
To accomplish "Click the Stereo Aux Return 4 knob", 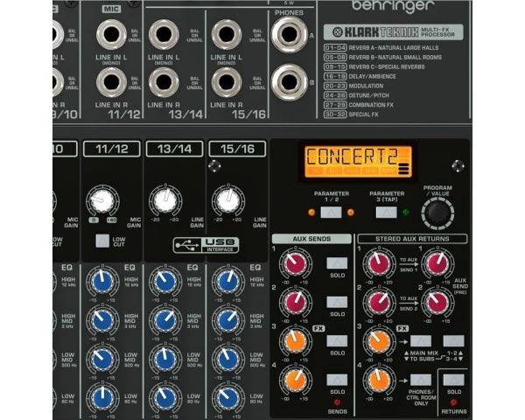I will pos(380,380).
